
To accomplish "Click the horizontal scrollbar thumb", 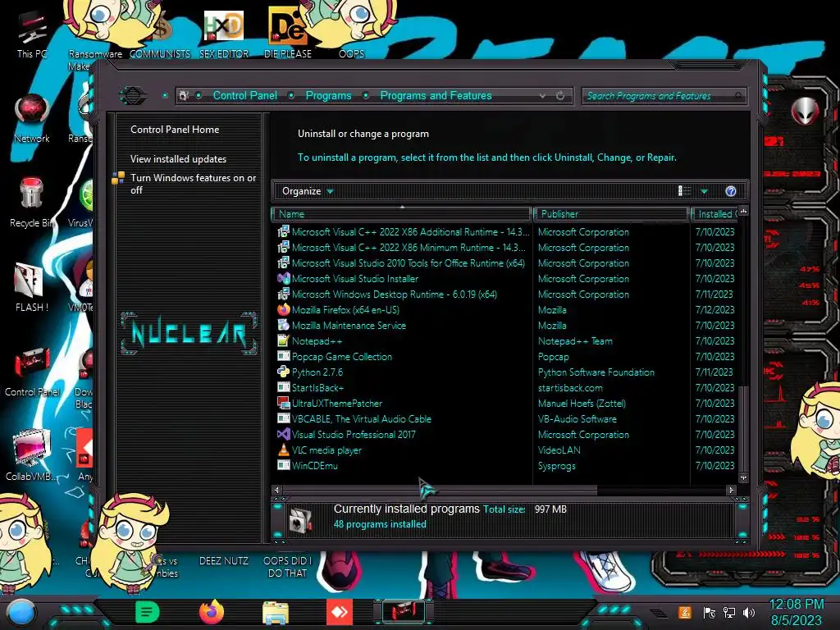I will (440, 490).
